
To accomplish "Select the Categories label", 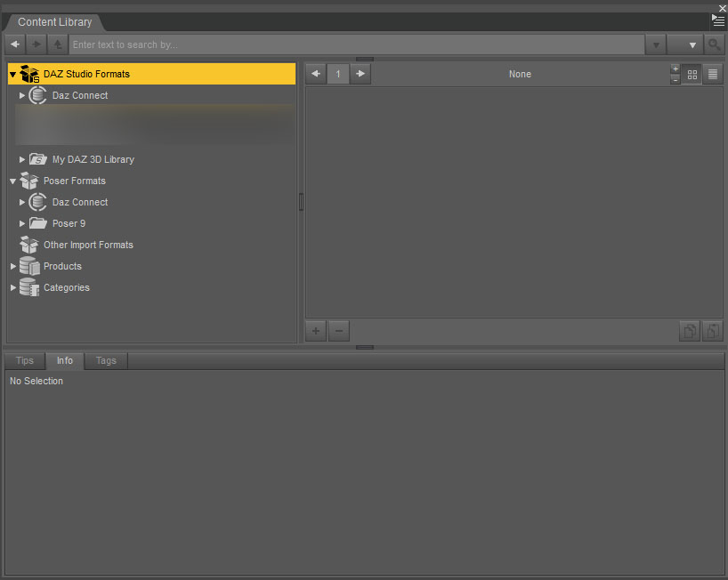I will point(67,287).
